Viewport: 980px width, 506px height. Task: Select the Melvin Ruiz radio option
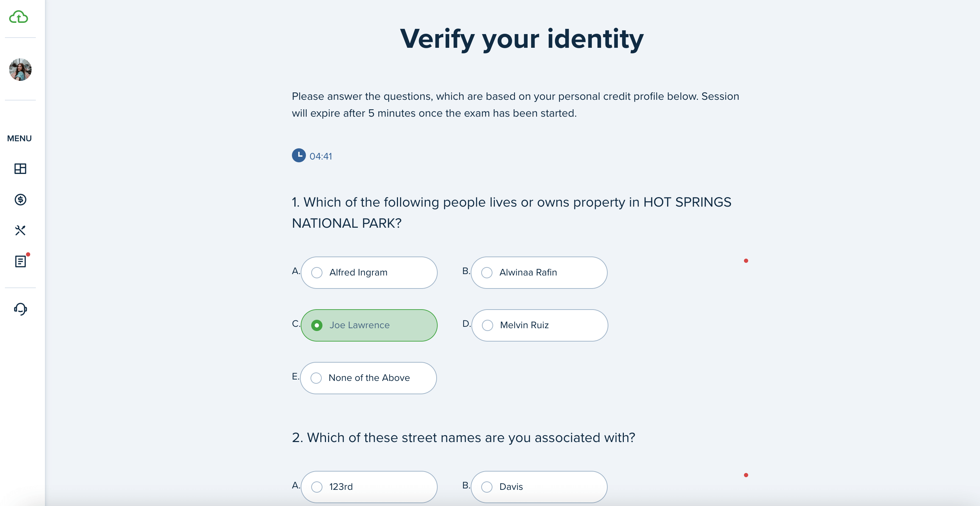(x=540, y=325)
